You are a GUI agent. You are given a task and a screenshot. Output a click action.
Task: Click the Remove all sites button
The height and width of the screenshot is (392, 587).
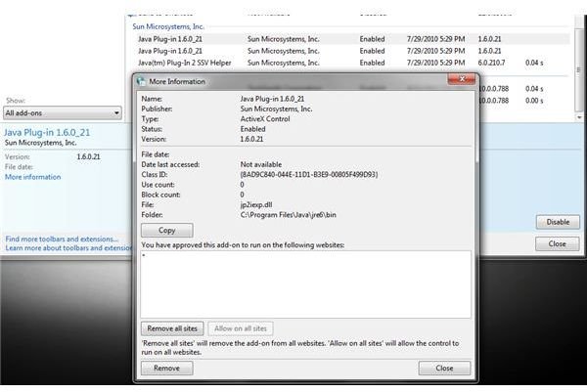172,328
